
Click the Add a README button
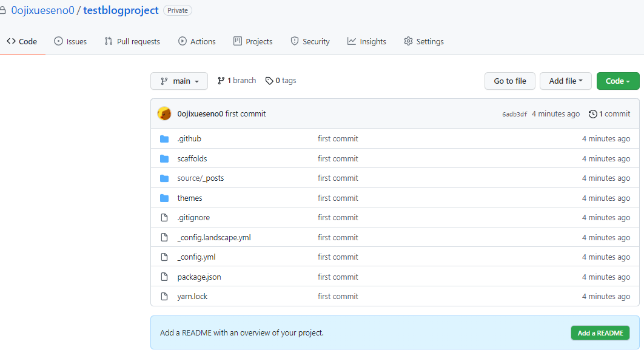tap(600, 333)
